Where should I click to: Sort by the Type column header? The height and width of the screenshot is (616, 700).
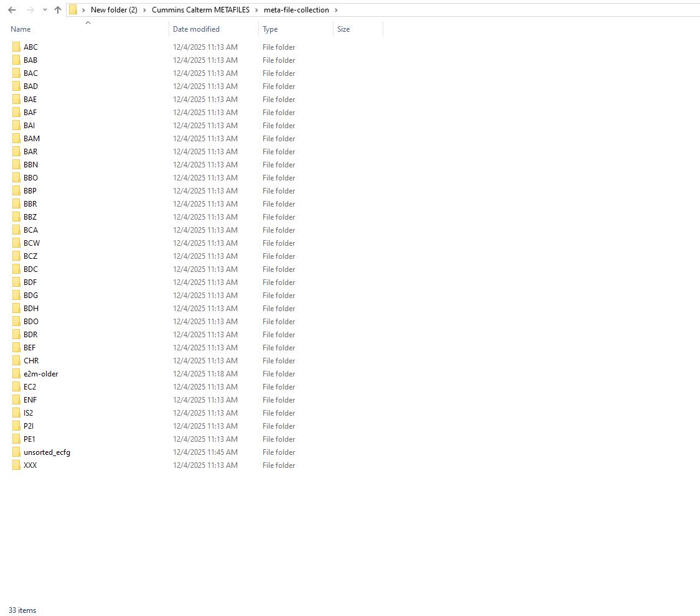point(270,29)
